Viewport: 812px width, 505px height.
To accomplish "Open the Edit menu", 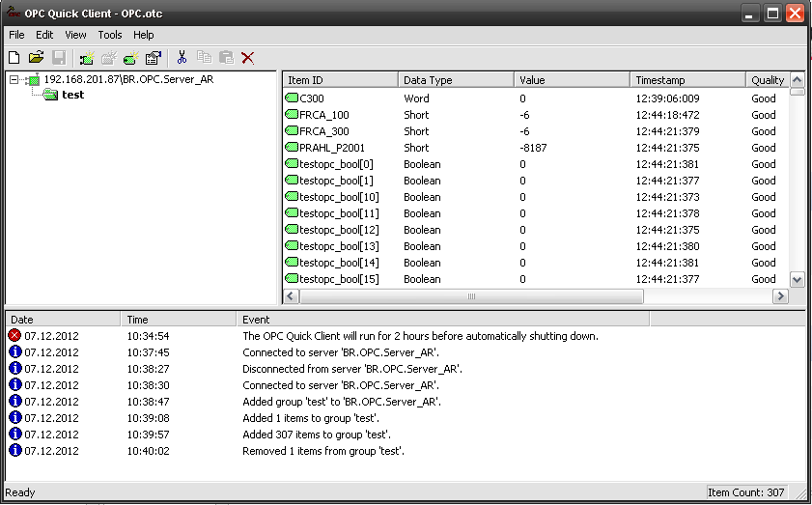I will click(44, 35).
